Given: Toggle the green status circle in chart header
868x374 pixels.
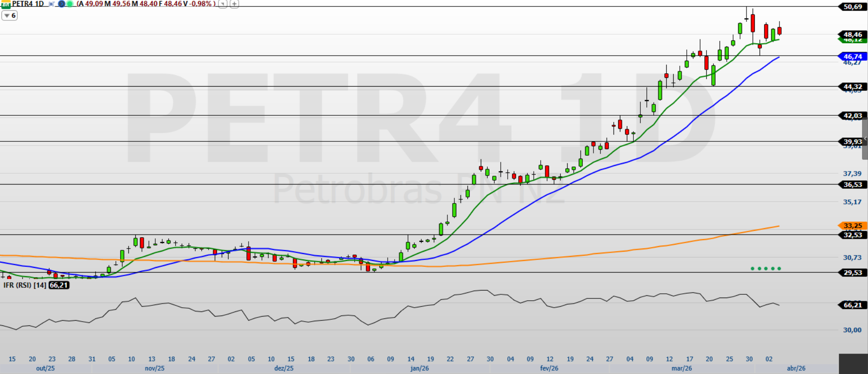Looking at the screenshot, I should [70, 4].
